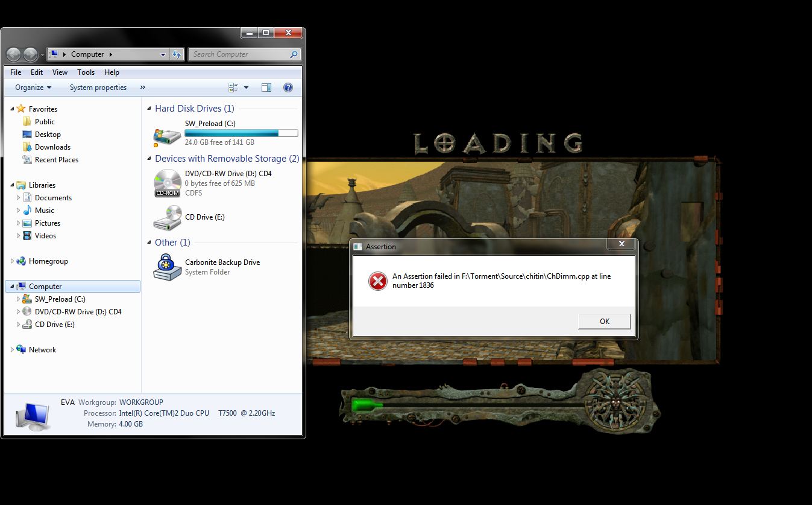
Task: Open the Organize dropdown
Action: click(33, 87)
